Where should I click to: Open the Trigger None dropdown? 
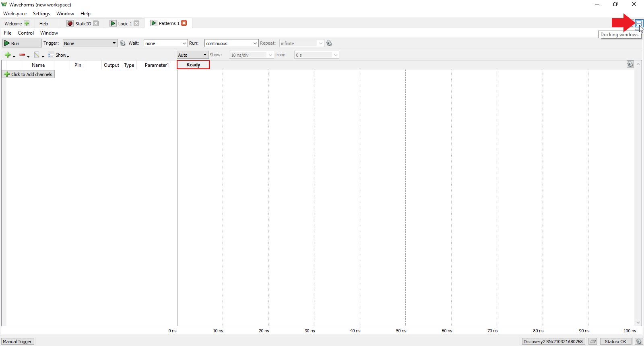[x=90, y=43]
